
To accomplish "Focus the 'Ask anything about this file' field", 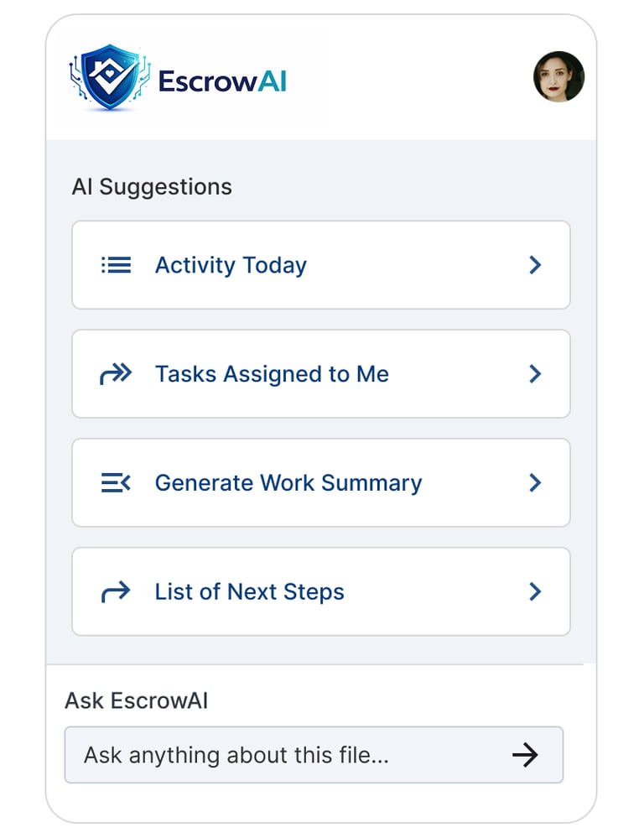I will [285, 755].
